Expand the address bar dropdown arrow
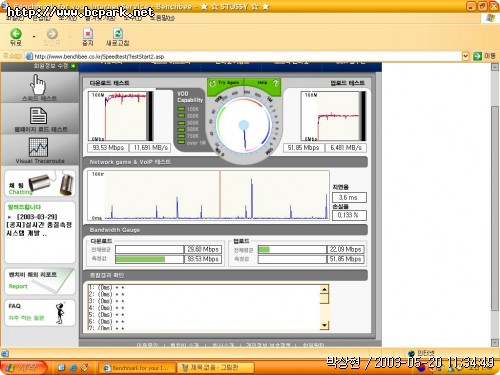Image resolution: width=500 pixels, height=375 pixels. 465,56
